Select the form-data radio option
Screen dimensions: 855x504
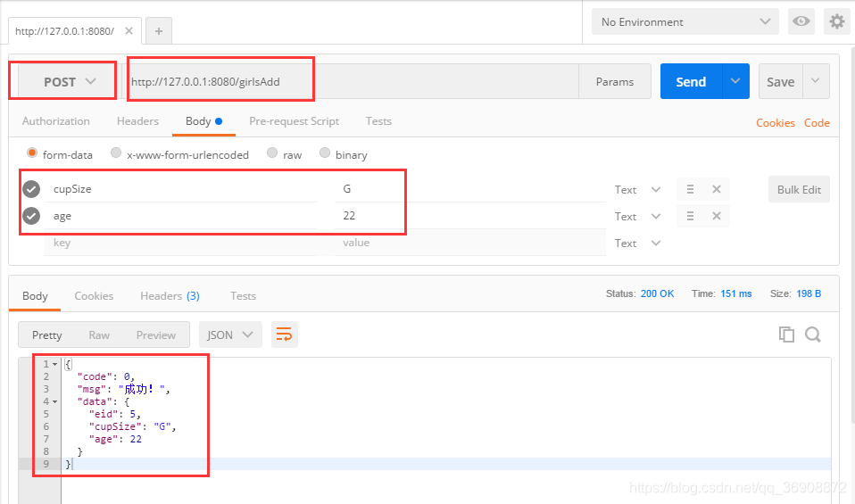coord(32,153)
